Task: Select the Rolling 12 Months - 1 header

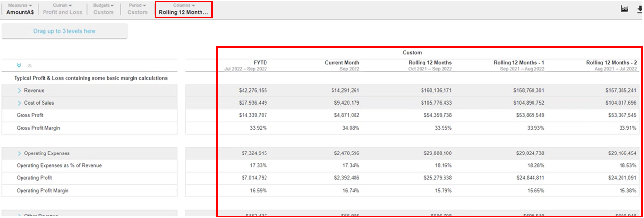Action: tap(519, 65)
